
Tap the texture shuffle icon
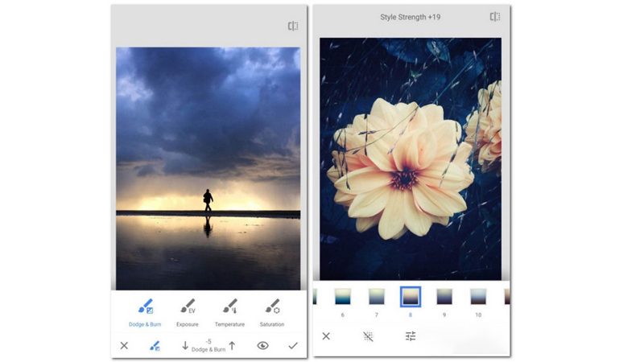[368, 336]
